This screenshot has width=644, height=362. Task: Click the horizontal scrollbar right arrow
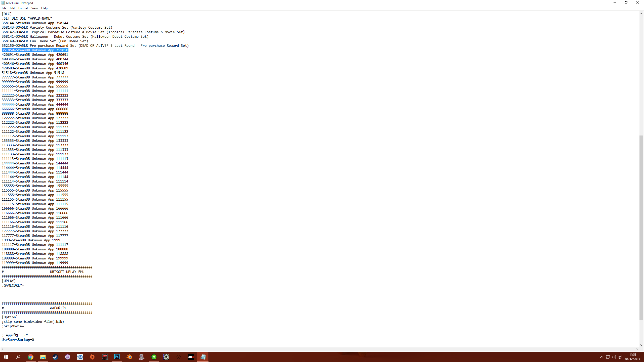[x=637, y=349]
